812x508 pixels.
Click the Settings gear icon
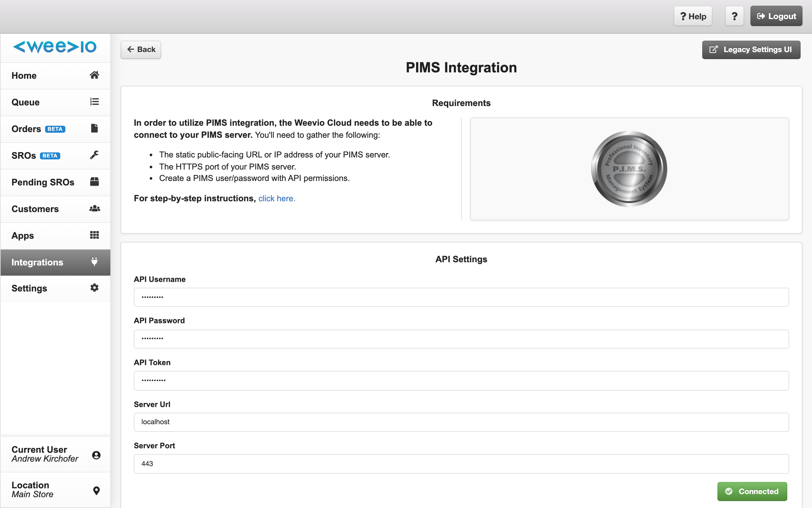tap(94, 288)
